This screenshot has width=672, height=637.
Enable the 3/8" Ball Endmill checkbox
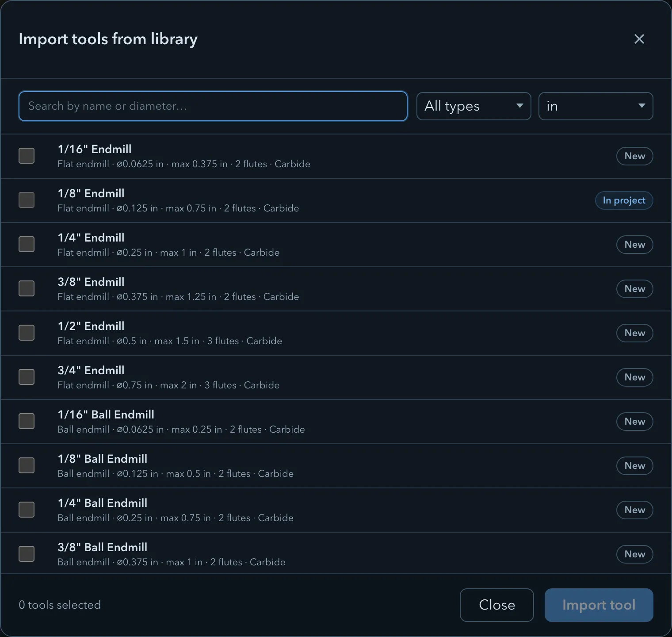(x=27, y=554)
